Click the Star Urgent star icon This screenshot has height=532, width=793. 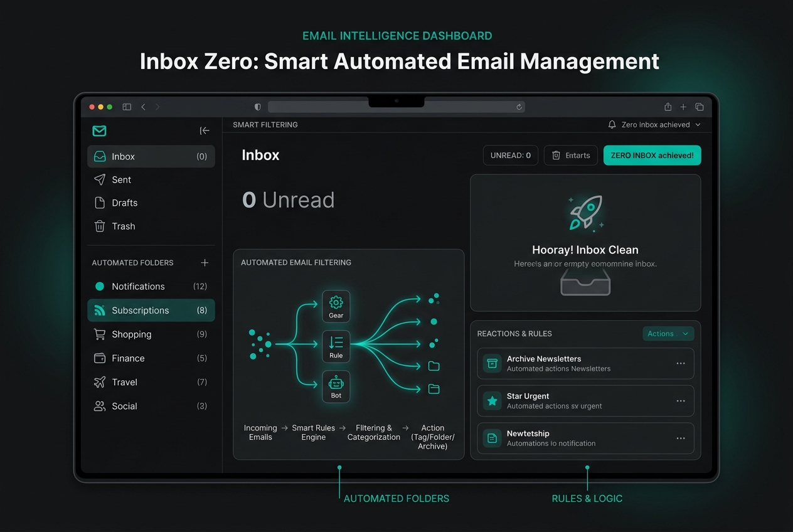492,401
